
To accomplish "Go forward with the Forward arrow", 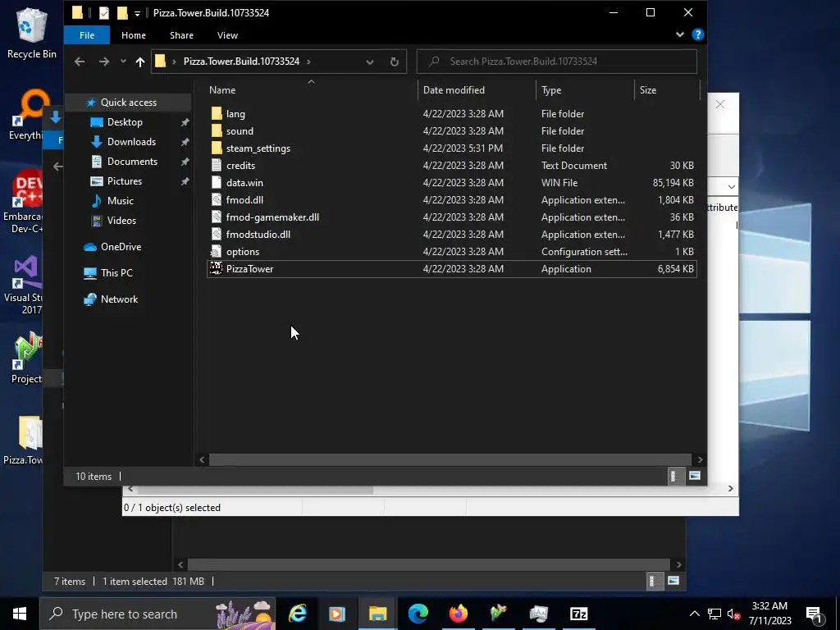I will point(104,62).
